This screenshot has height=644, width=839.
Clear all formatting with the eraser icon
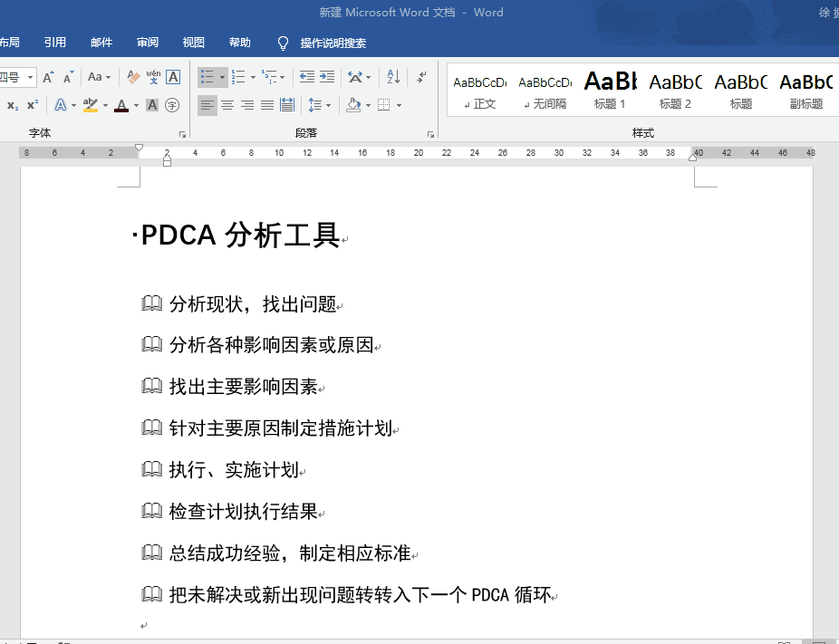[133, 77]
